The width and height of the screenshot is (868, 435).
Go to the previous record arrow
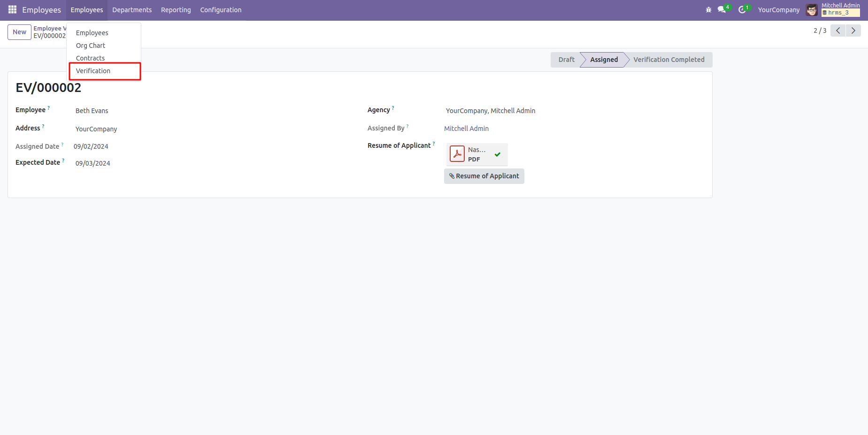tap(838, 31)
